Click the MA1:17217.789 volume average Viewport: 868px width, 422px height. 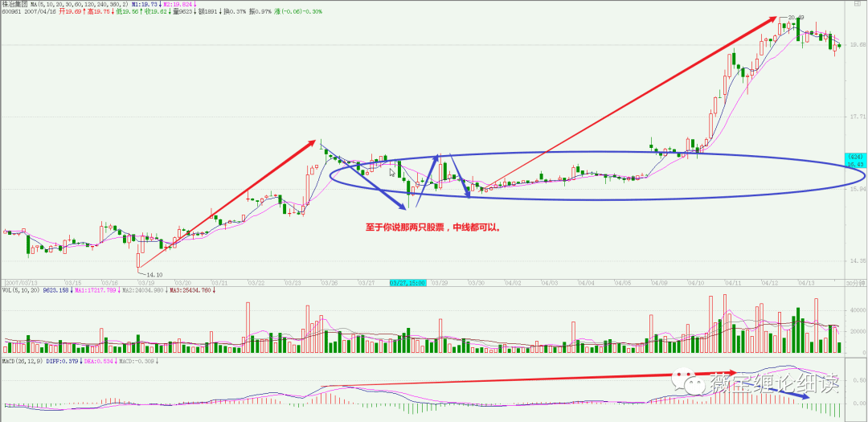(96, 290)
